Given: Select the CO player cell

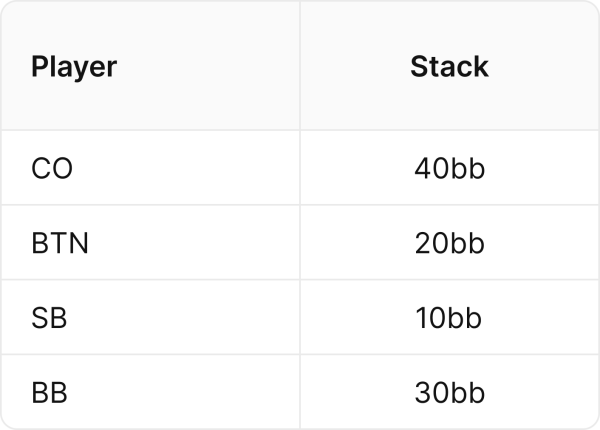Looking at the screenshot, I should click(x=53, y=168).
